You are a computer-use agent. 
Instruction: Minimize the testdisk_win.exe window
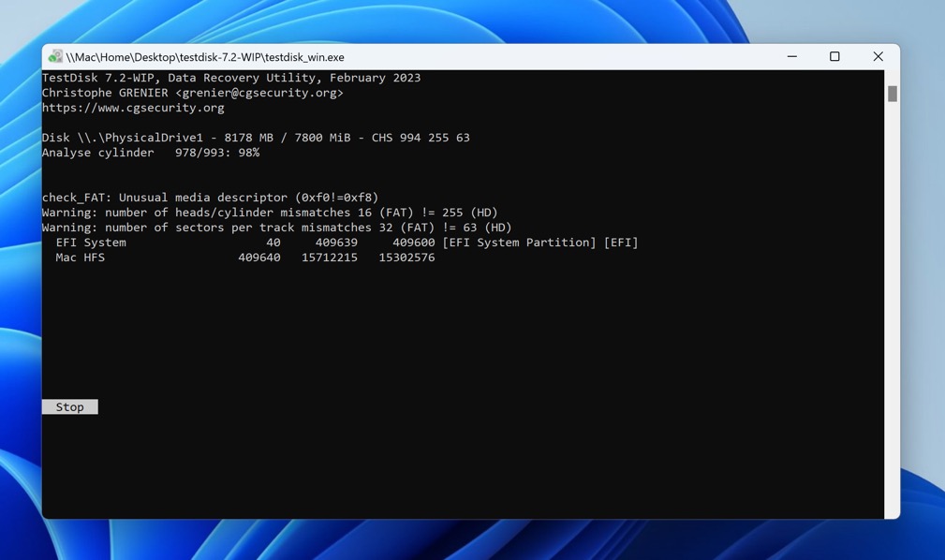click(x=792, y=57)
